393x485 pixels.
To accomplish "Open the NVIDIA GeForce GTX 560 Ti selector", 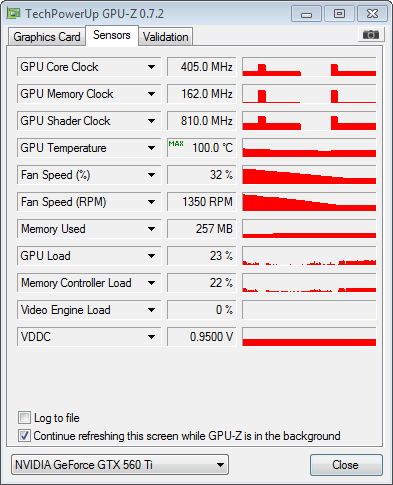I will 120,464.
